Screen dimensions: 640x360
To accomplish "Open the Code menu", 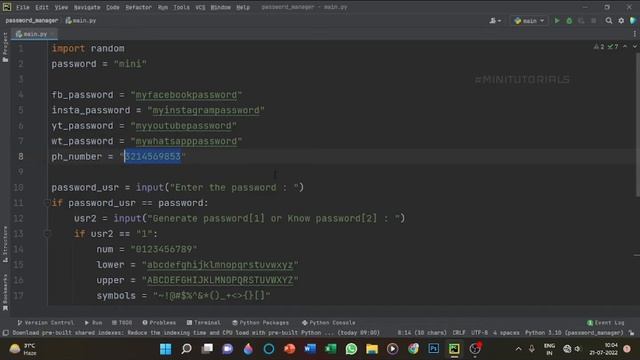I will (113, 7).
